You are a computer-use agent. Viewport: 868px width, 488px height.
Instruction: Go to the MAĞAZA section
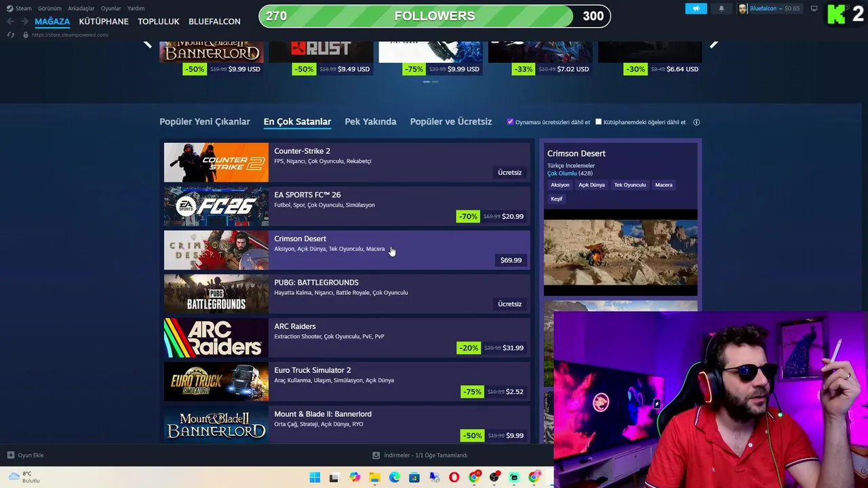(52, 22)
